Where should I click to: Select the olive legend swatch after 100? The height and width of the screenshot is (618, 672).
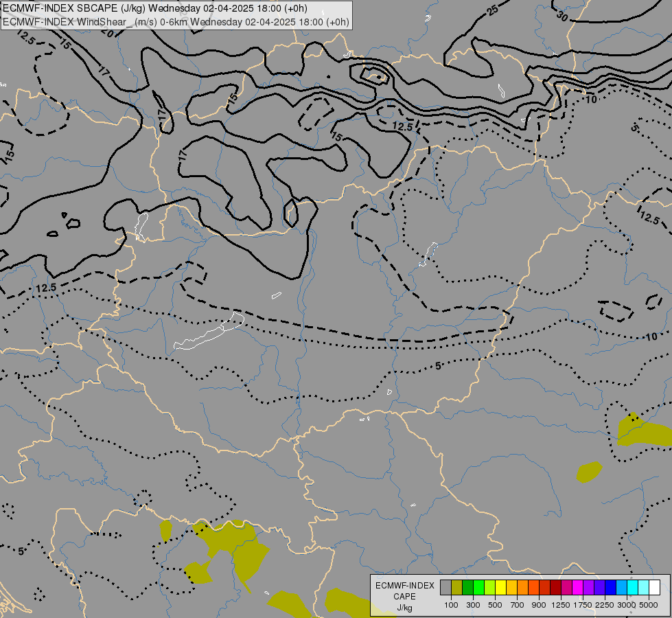point(457,587)
